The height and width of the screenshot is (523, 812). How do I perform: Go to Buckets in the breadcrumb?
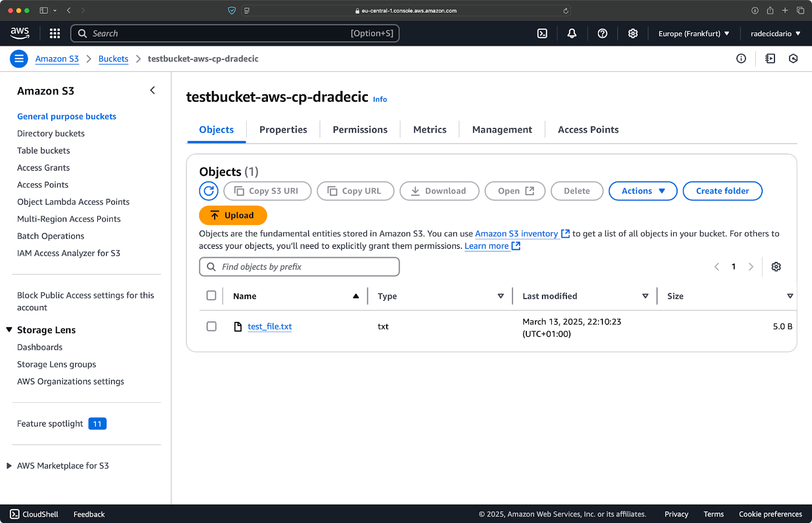[113, 59]
